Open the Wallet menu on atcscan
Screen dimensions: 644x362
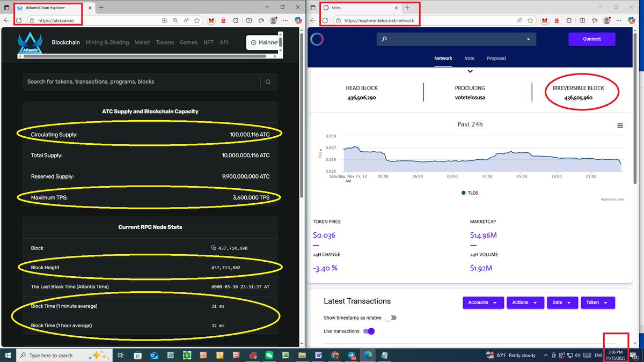click(x=143, y=42)
